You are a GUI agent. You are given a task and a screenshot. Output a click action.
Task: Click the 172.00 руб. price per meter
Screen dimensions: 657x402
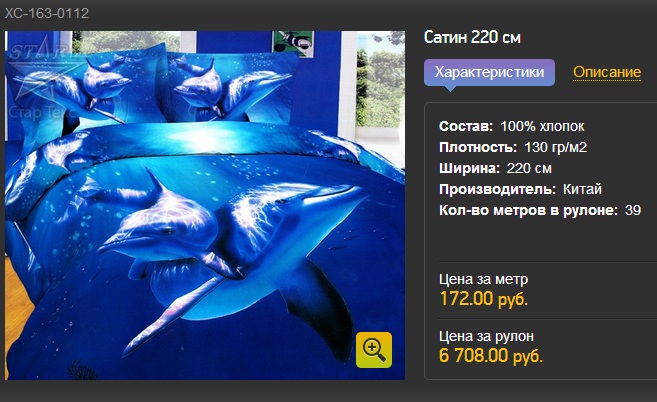(x=484, y=299)
